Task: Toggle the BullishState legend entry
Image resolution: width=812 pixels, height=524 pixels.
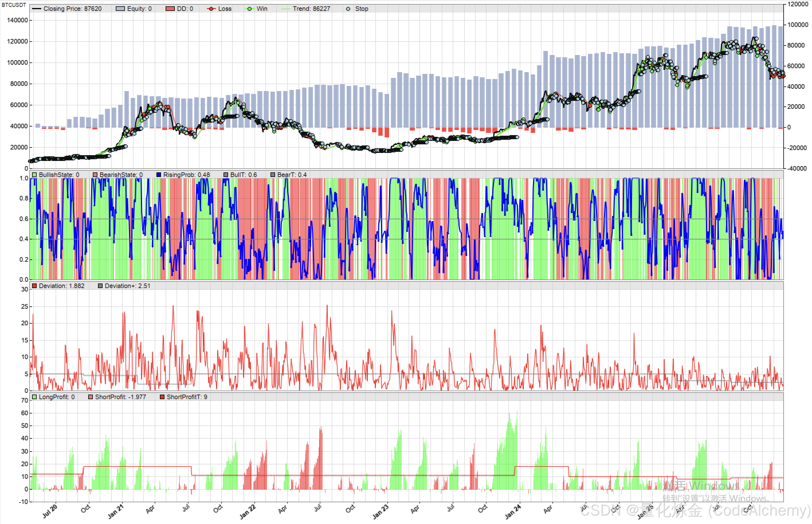Action: pyautogui.click(x=56, y=175)
